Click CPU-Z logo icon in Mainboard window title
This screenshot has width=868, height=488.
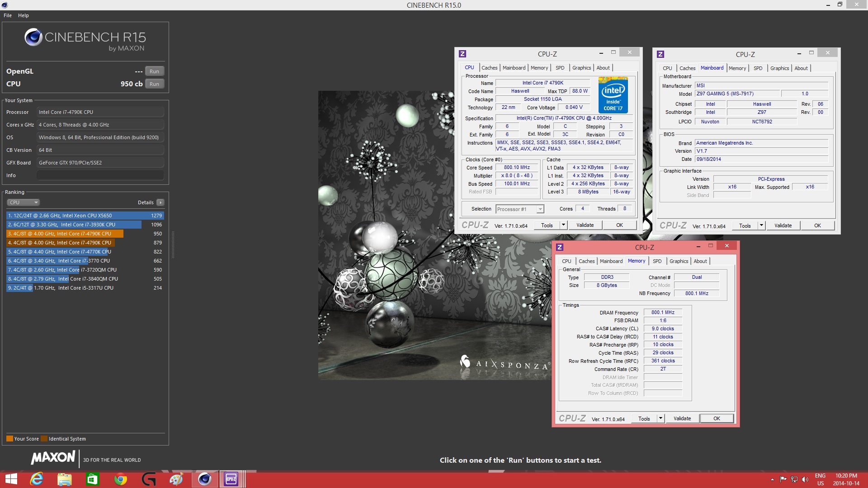point(660,54)
